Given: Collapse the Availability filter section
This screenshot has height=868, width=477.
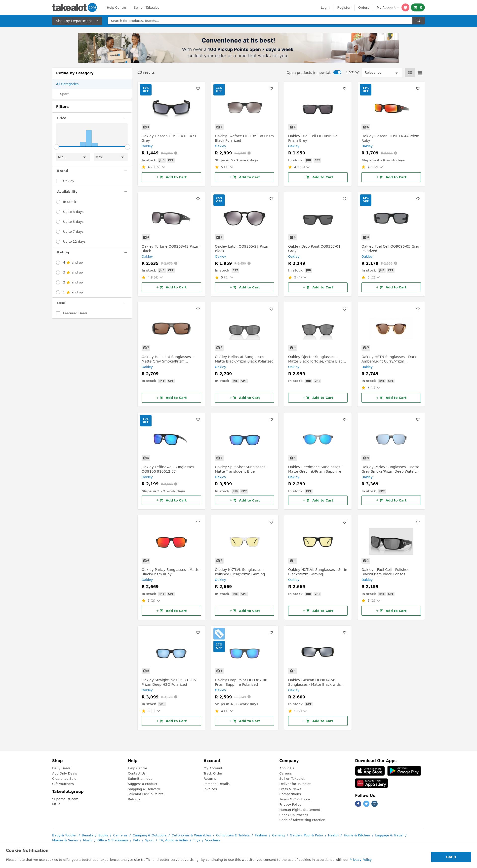Looking at the screenshot, I should click(x=126, y=192).
